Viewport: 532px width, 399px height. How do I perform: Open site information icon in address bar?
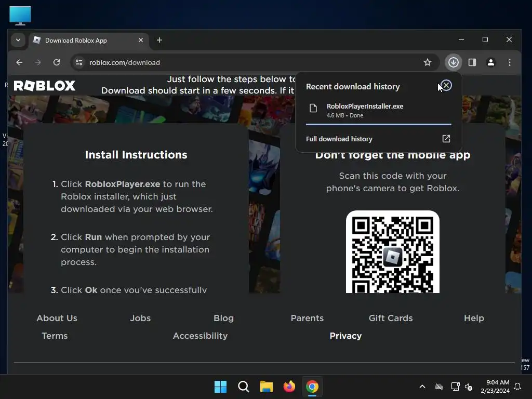[79, 62]
